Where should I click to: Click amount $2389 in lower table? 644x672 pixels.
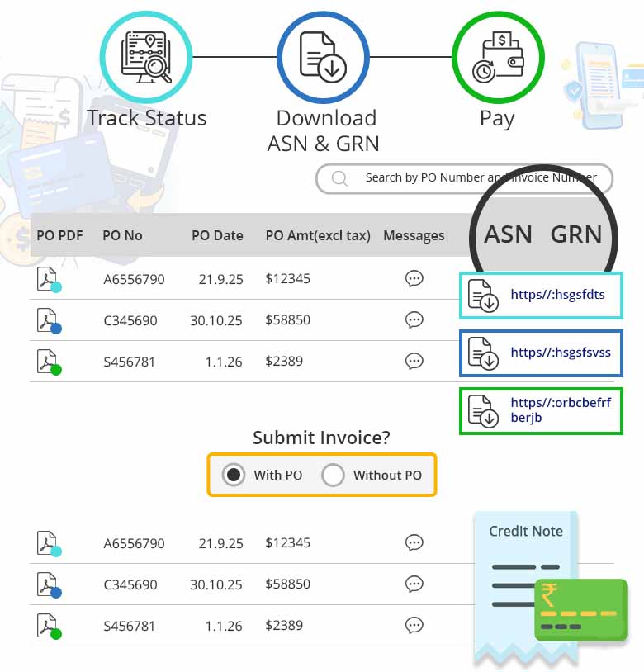tap(284, 625)
